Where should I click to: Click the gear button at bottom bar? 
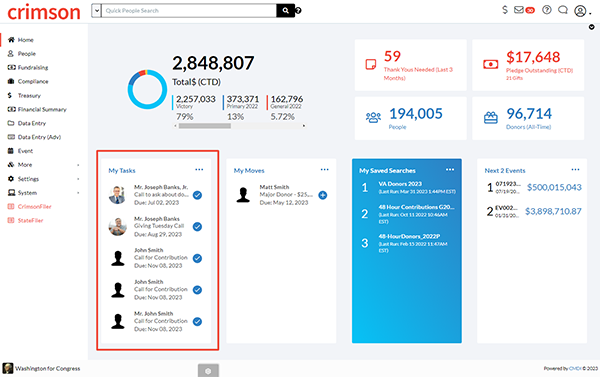(208, 370)
